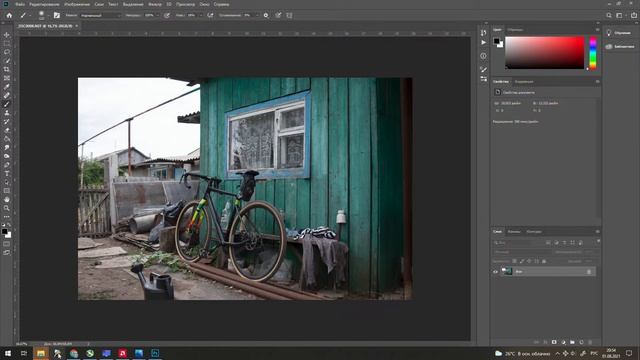Select the Healing Brush tool

tap(7, 95)
